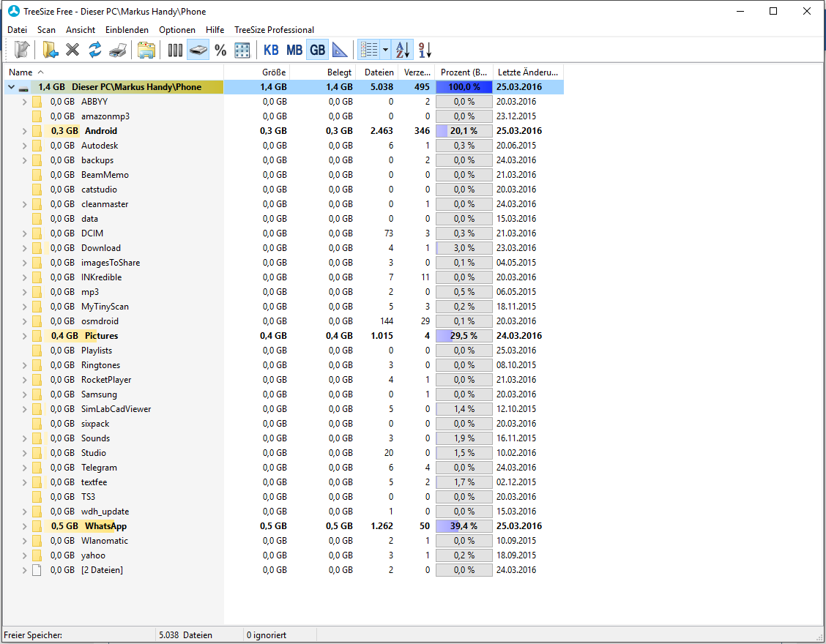Toggle the percent display mode
The width and height of the screenshot is (826, 644).
click(x=220, y=50)
